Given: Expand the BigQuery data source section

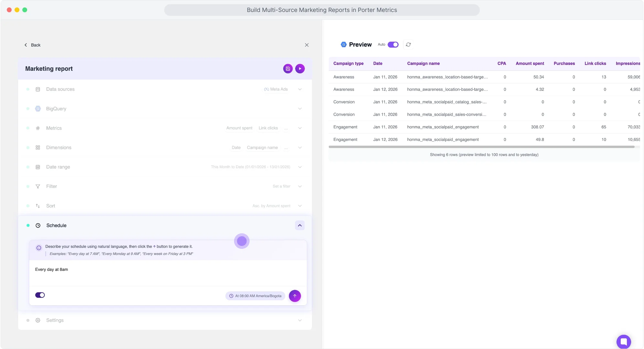Looking at the screenshot, I should (300, 109).
